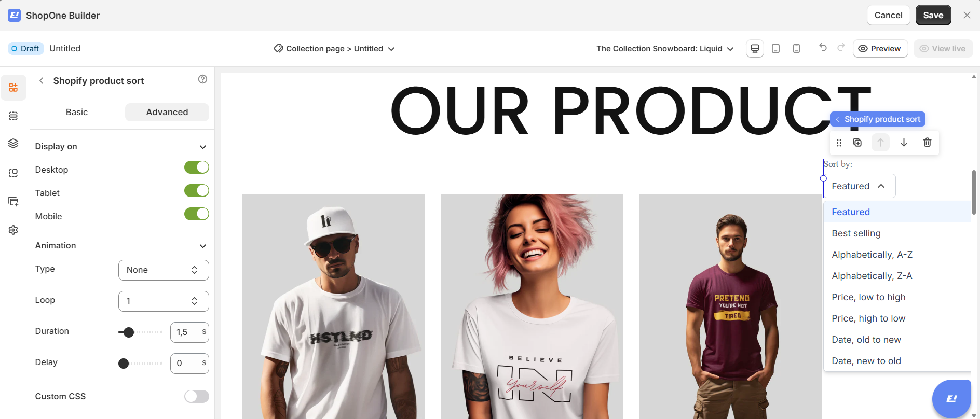This screenshot has width=980, height=419.
Task: Expand the theme selector Collection Snowboard: Liquid
Action: (x=665, y=48)
